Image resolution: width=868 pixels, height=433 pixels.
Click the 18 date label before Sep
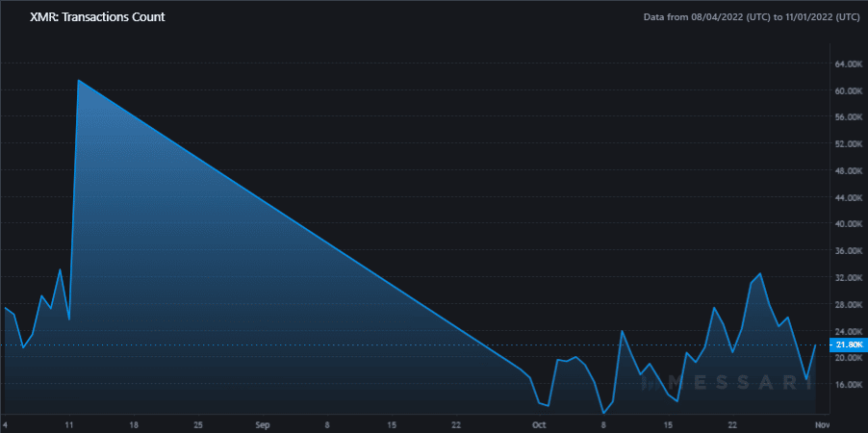click(134, 424)
